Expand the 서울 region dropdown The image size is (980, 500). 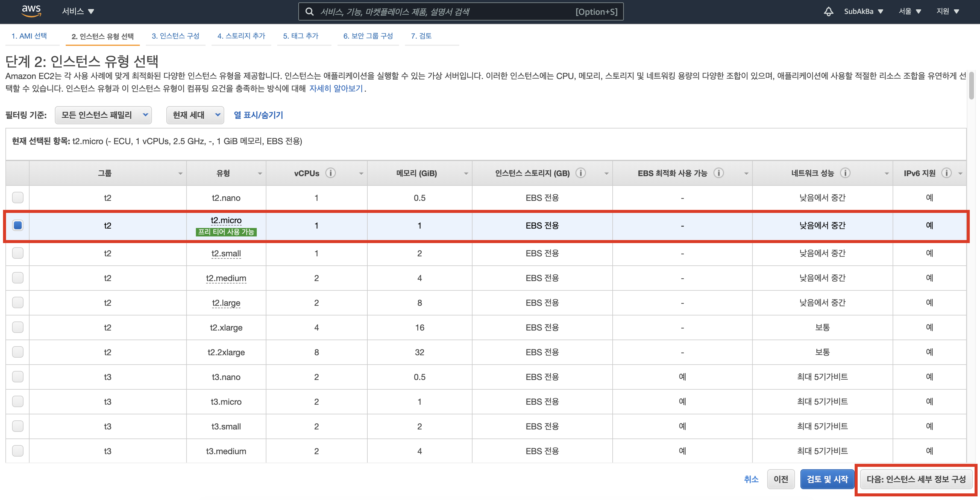click(909, 11)
